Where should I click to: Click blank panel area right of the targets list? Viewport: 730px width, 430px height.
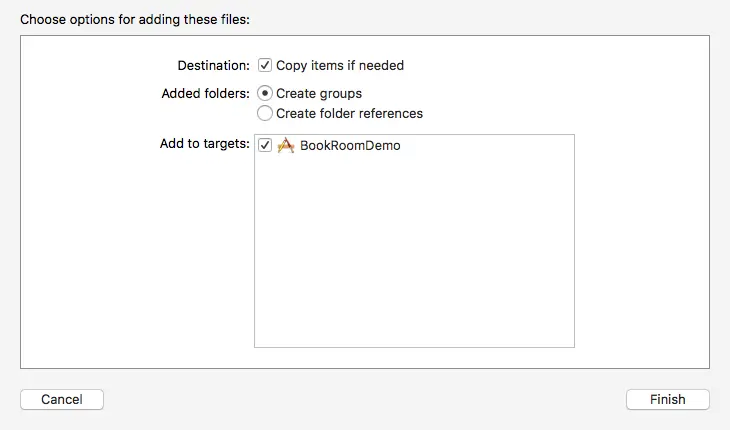[x=640, y=240]
